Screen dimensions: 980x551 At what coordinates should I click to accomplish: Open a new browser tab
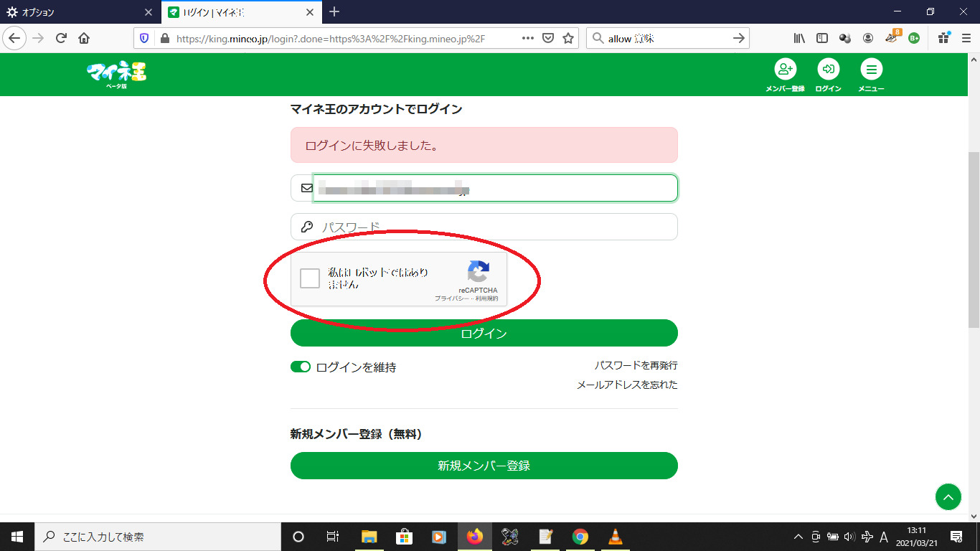[x=334, y=12]
